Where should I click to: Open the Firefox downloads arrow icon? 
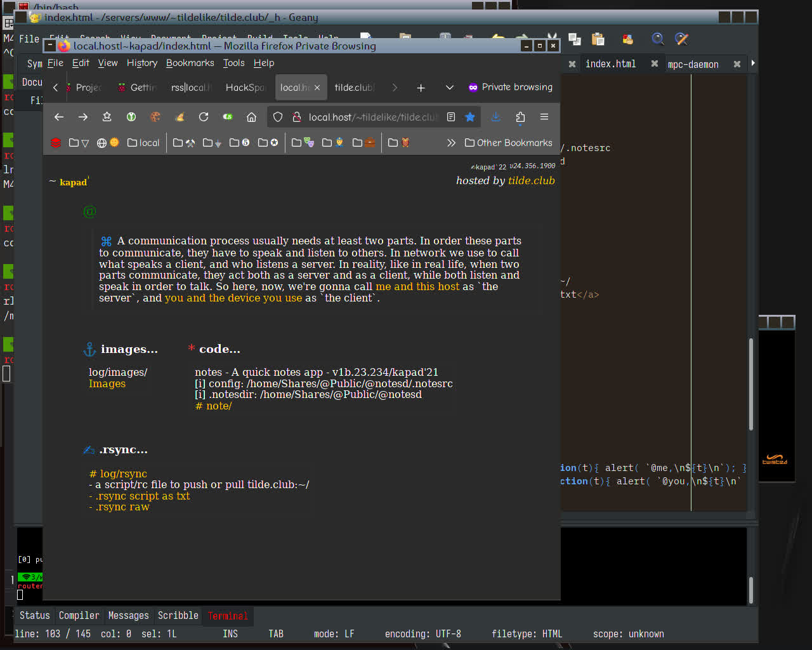[x=495, y=117]
